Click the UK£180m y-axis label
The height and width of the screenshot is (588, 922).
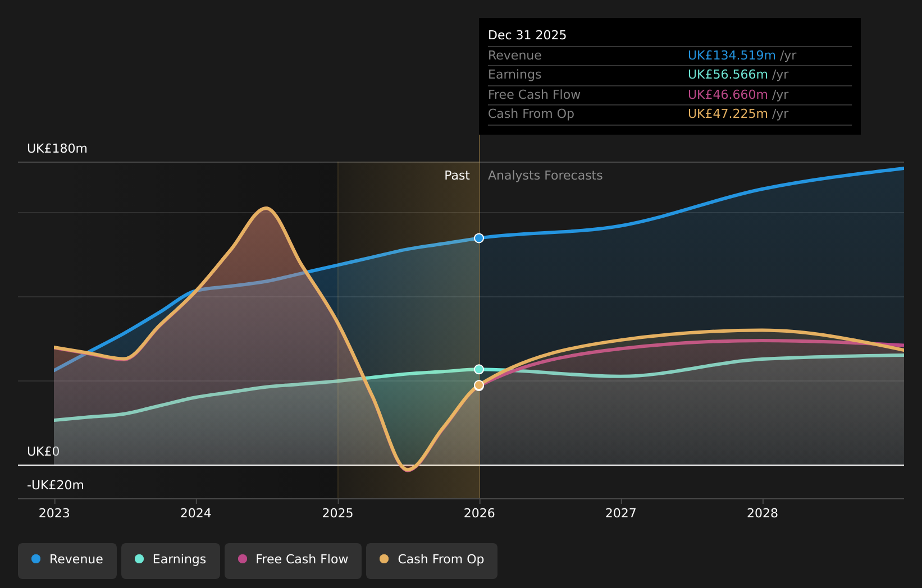click(x=57, y=149)
